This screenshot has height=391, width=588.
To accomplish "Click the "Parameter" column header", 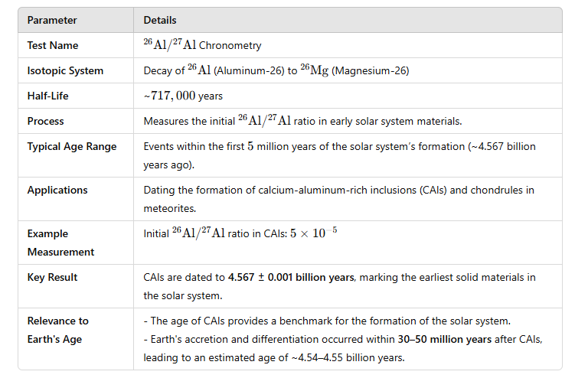I will click(x=52, y=20).
